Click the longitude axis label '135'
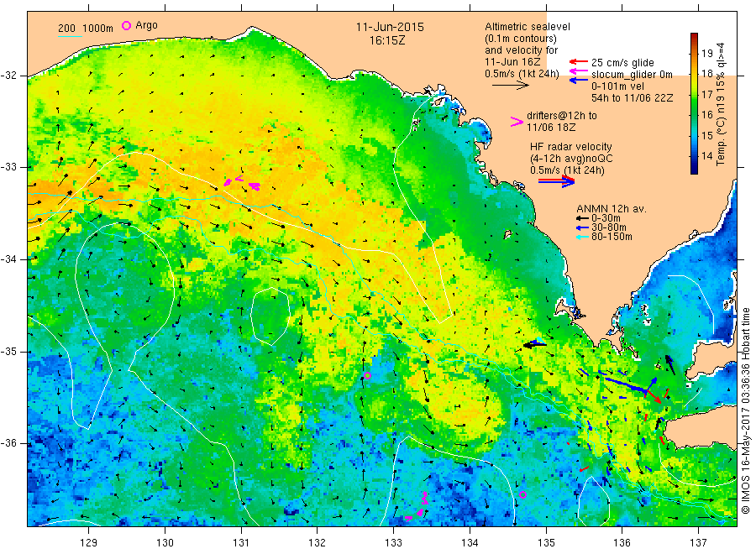The width and height of the screenshot is (756, 554). point(546,543)
